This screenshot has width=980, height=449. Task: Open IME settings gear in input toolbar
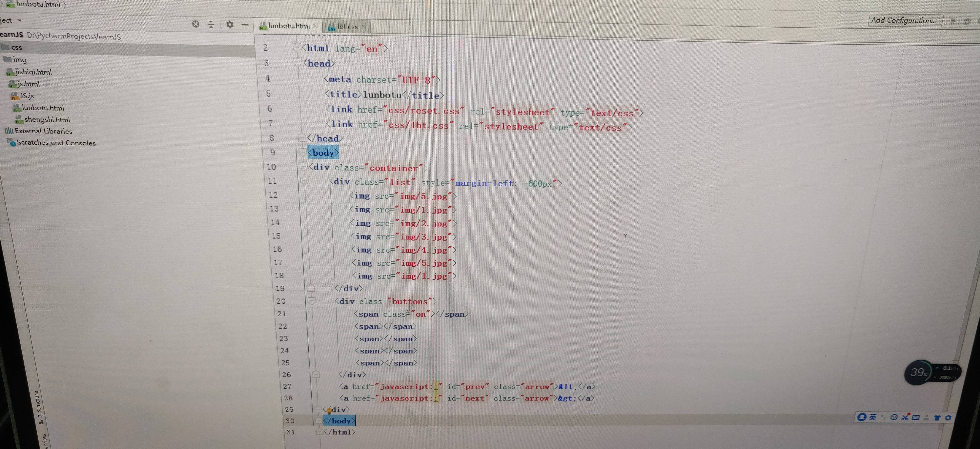[x=948, y=418]
